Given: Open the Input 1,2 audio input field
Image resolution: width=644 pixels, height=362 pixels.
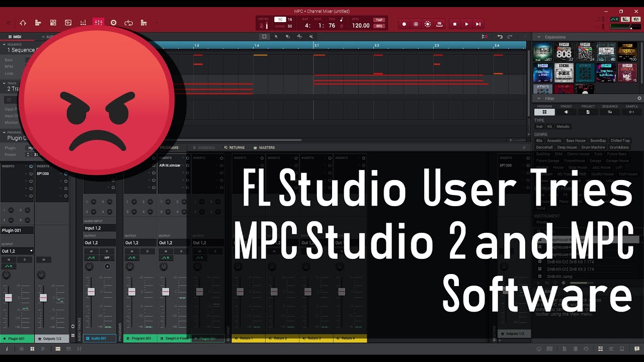Looking at the screenshot, I should 100,228.
